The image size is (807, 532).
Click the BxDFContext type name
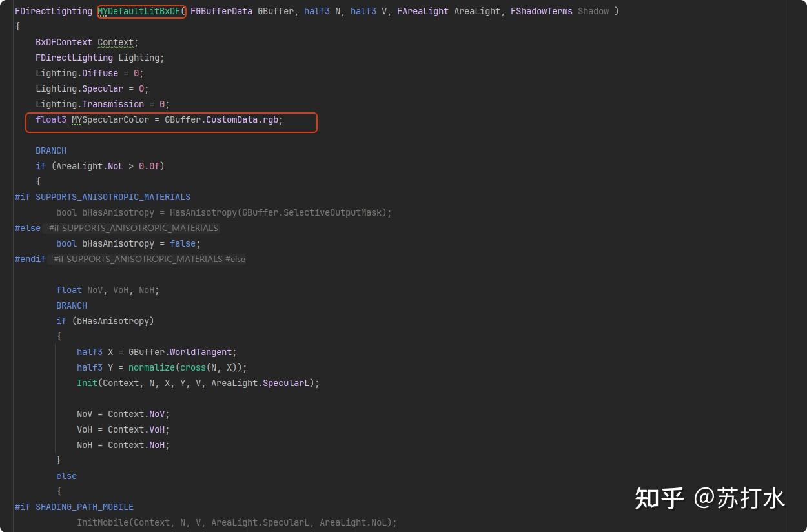pyautogui.click(x=64, y=42)
